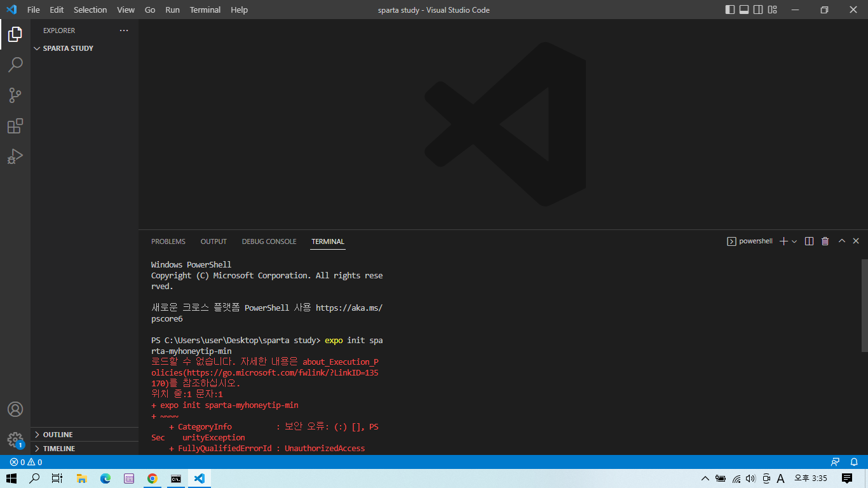Open notifications bell in the status bar
The image size is (868, 488).
pyautogui.click(x=855, y=462)
